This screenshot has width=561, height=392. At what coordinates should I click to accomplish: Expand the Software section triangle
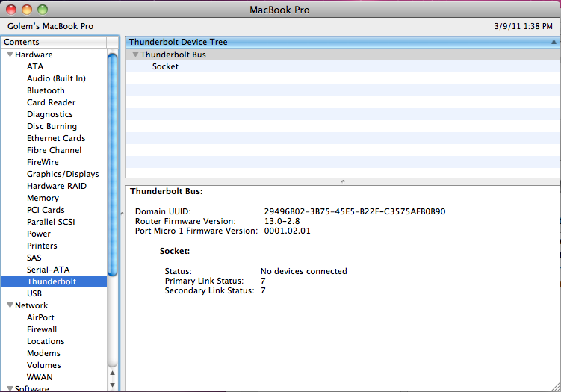tap(10, 388)
